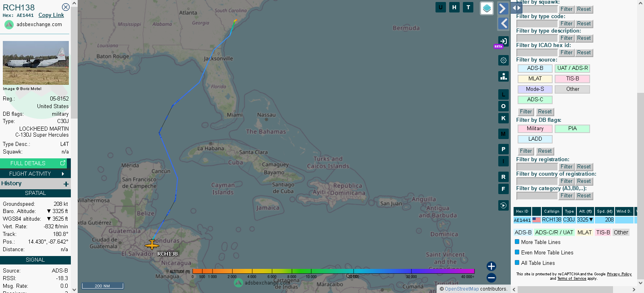Enable Even More Table Lines checkbox
The height and width of the screenshot is (293, 644).
pyautogui.click(x=517, y=252)
